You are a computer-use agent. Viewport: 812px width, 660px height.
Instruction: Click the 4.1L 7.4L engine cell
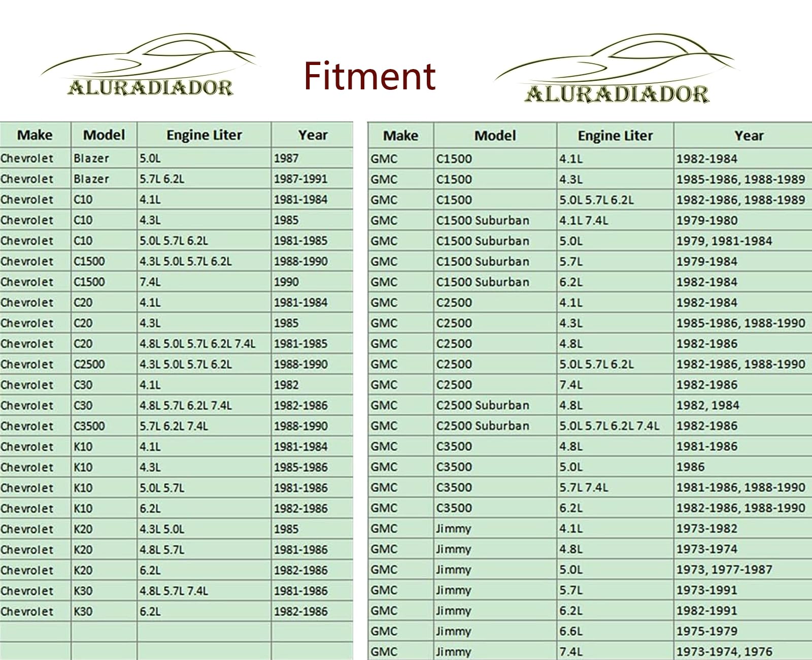[x=584, y=220]
